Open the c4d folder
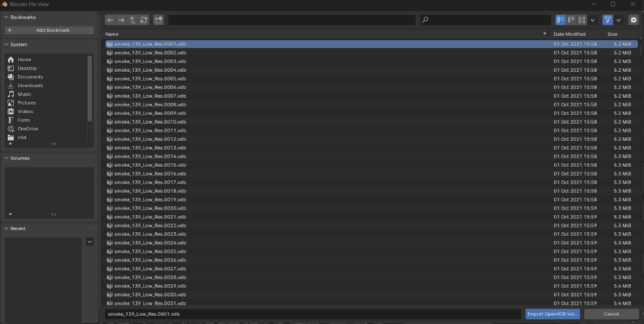 tap(46, 137)
